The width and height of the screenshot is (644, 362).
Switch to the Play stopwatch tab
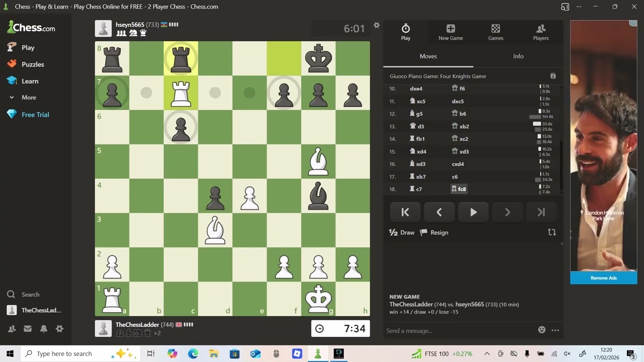(406, 32)
